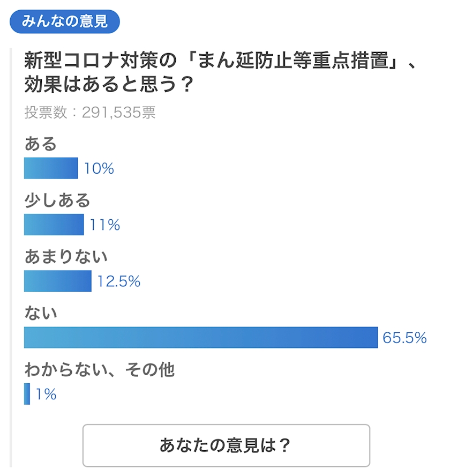Click the ある result bar

click(51, 168)
